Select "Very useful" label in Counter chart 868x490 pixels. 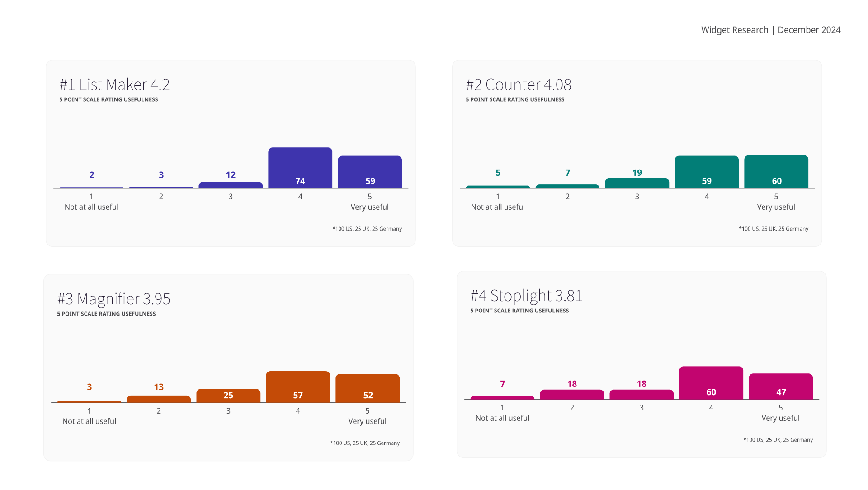776,207
